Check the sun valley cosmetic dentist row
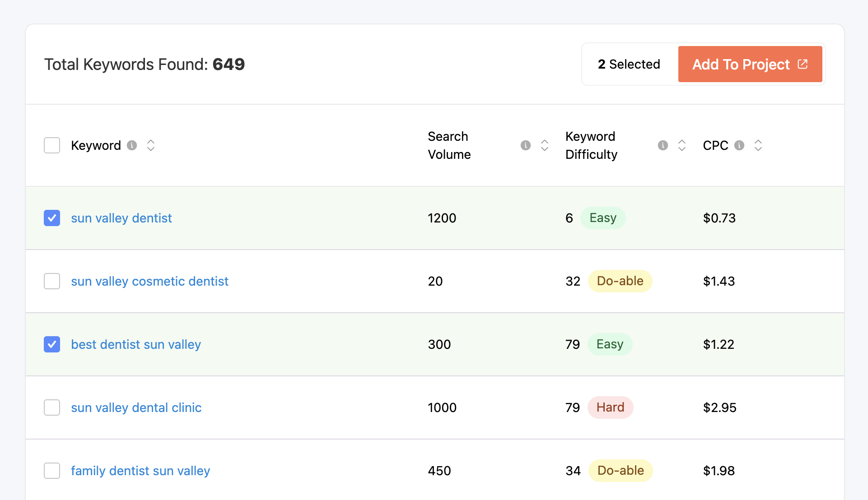The height and width of the screenshot is (500, 868). click(x=52, y=281)
